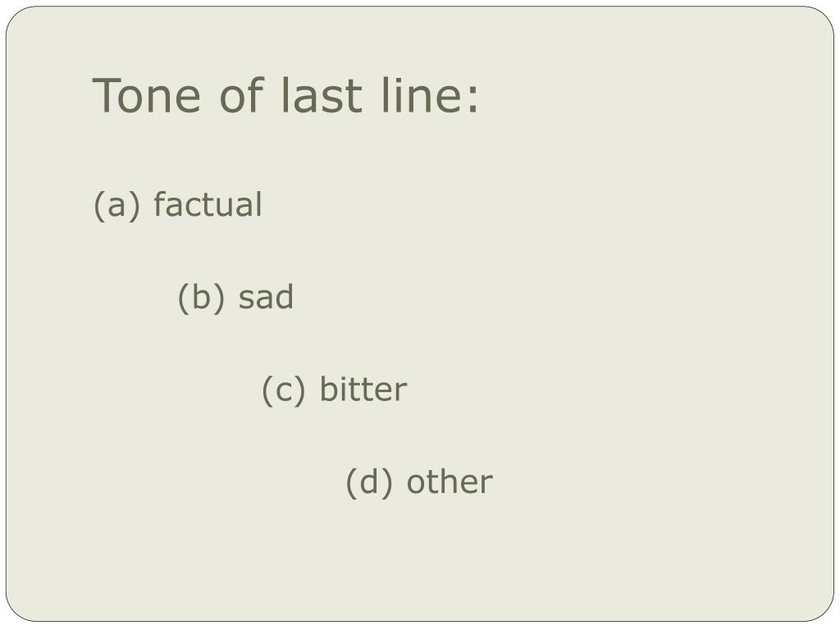The width and height of the screenshot is (840, 630).
Task: Click the word "bitter"
Action: point(363,389)
